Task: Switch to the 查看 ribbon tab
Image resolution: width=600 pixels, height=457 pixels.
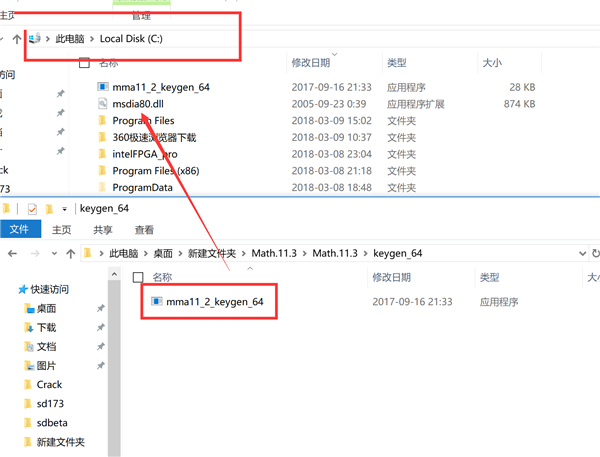Action: (x=144, y=230)
